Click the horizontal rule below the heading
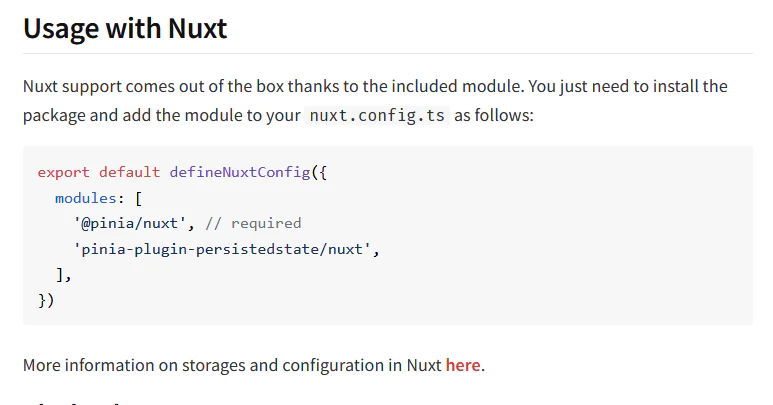The width and height of the screenshot is (773, 405). click(387, 53)
